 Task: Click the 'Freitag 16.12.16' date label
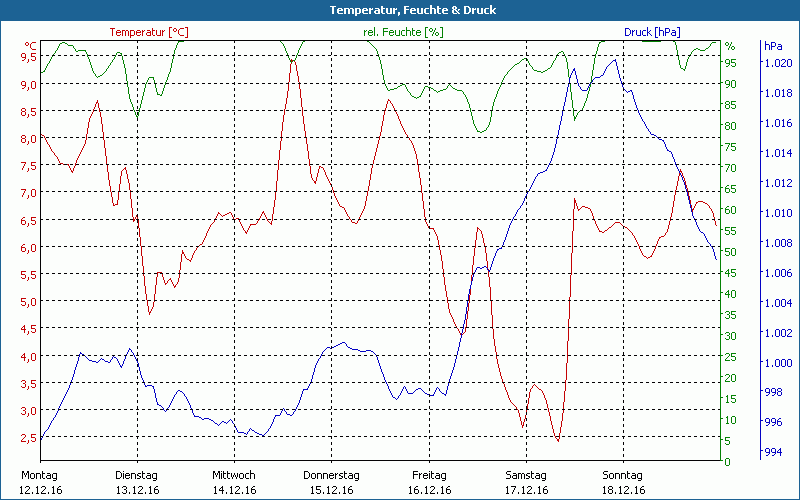428,482
